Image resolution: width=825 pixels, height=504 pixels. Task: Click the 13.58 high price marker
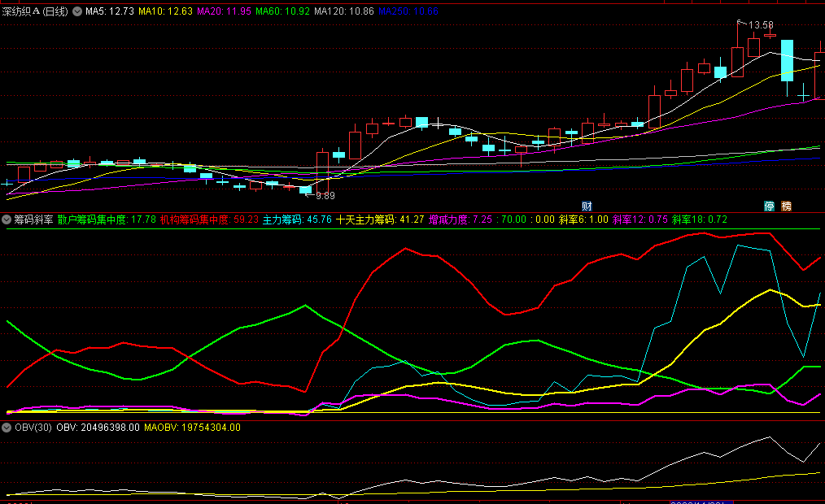761,26
